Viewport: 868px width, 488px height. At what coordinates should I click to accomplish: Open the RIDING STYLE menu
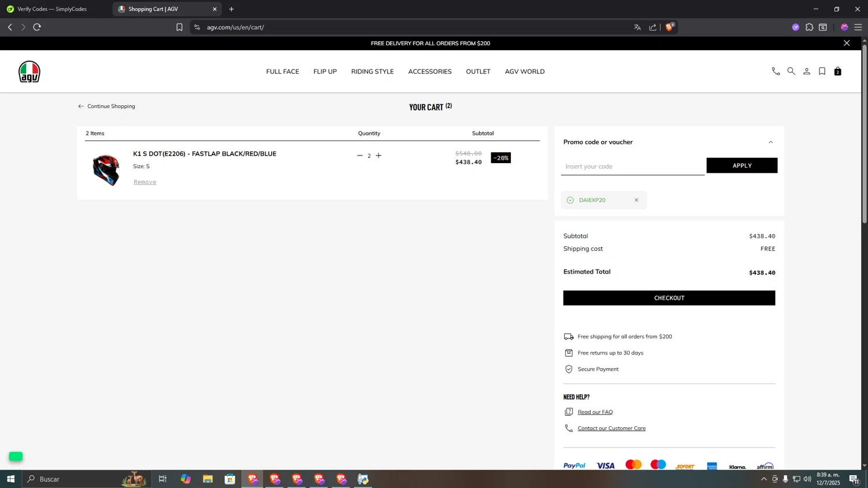[372, 72]
